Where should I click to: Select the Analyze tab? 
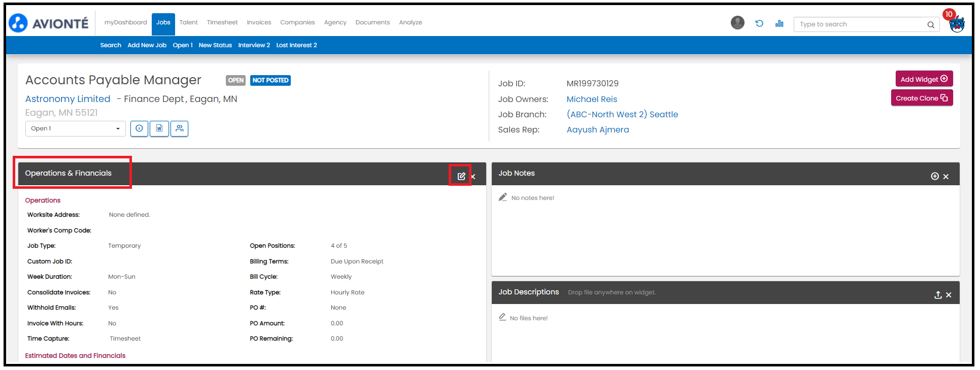coord(410,22)
